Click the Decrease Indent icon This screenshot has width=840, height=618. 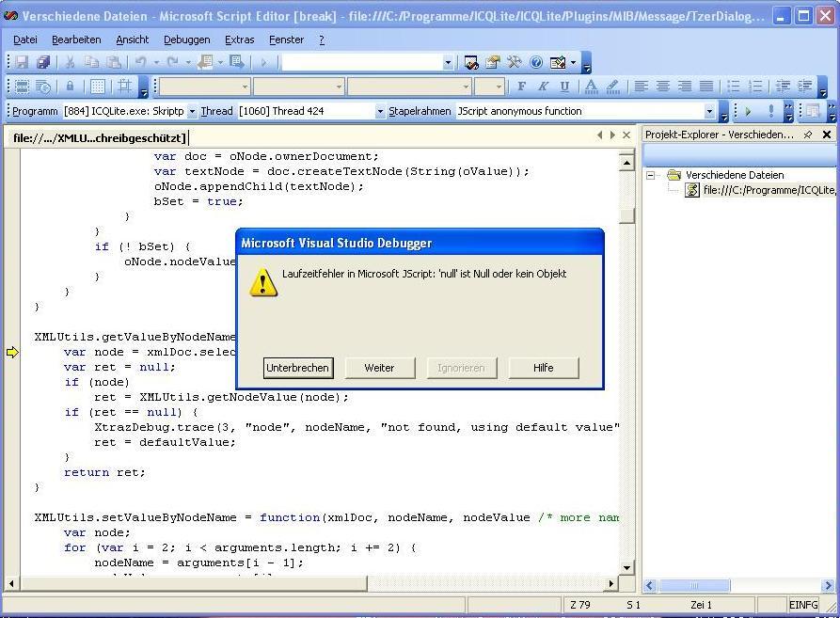(783, 87)
